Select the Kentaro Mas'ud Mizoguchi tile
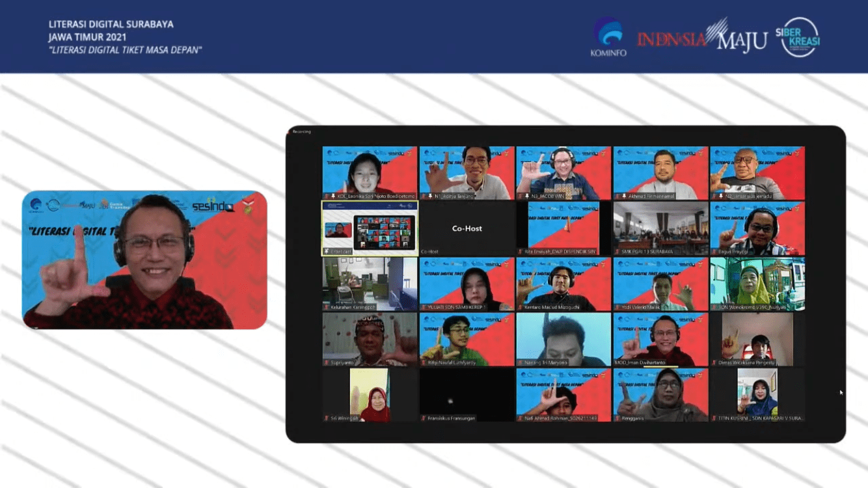This screenshot has width=868, height=488. tap(563, 284)
